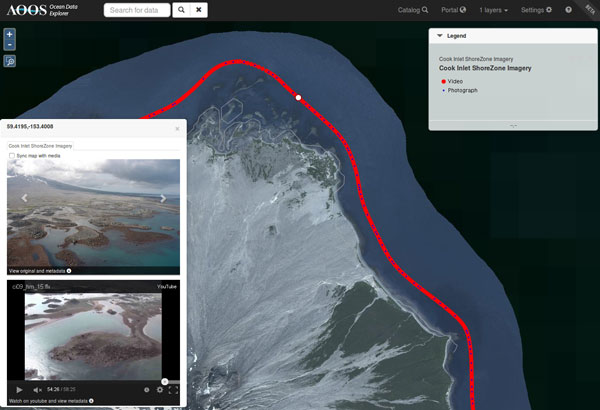Click Watch on youtube and view metadata

click(x=50, y=400)
